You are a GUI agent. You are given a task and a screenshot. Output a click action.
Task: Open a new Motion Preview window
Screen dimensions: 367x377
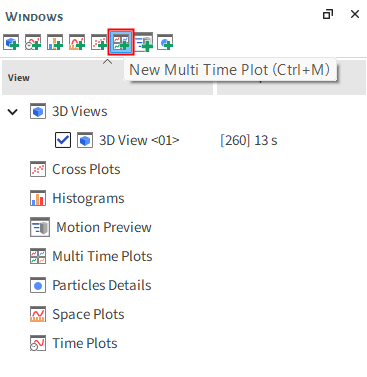coord(144,42)
